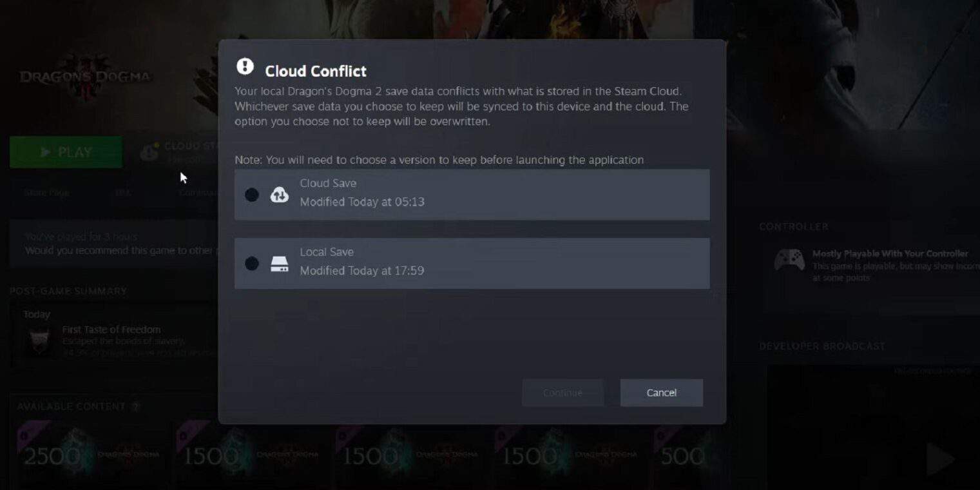980x490 pixels.
Task: Select the Local Save radio button
Action: pos(252,264)
